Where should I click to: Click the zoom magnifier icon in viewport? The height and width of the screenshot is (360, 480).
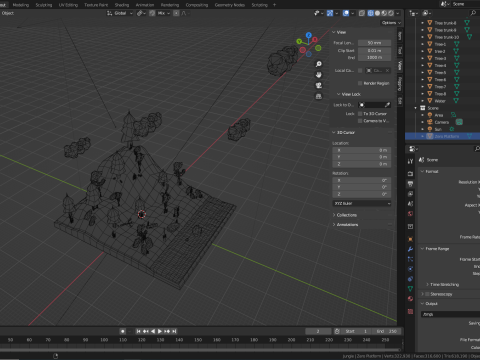pos(319,64)
